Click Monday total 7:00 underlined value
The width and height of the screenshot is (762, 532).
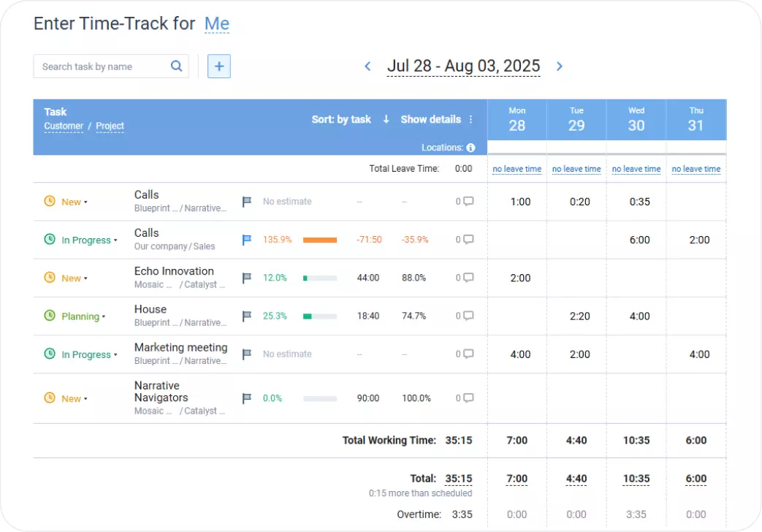(x=517, y=479)
